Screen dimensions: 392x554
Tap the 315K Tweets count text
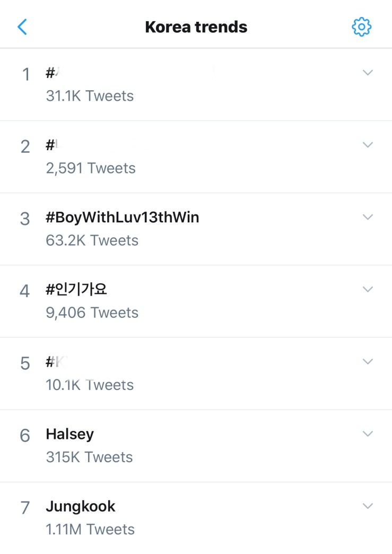[89, 457]
